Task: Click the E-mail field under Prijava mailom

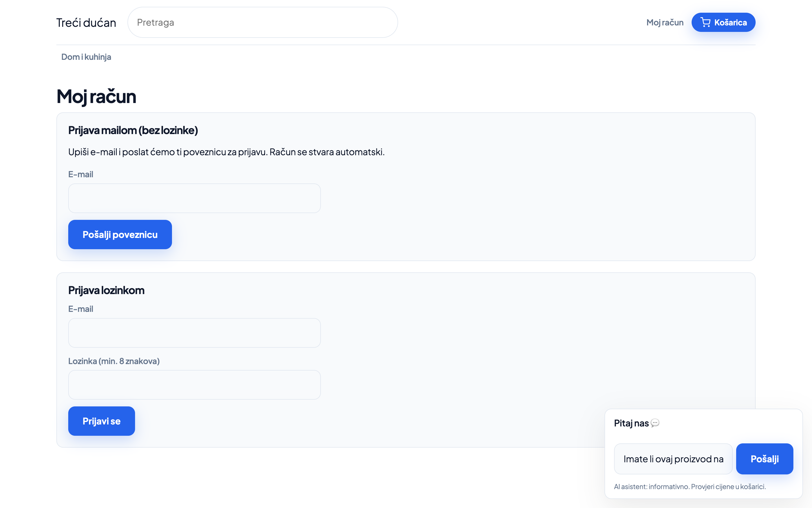Action: (194, 198)
